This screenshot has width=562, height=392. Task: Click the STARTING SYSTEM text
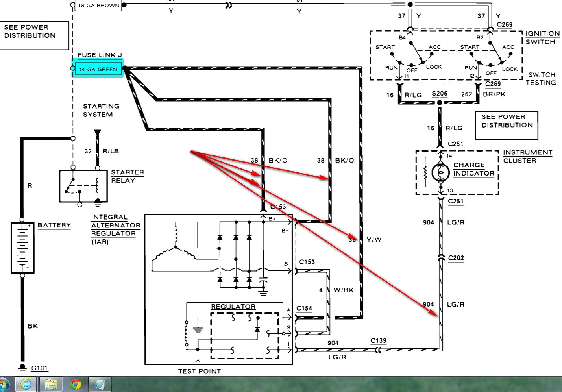(101, 111)
